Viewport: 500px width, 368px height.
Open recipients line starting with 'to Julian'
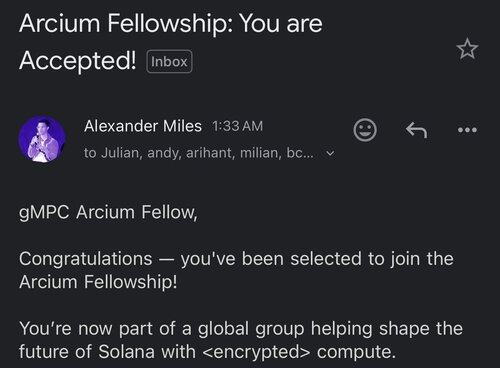(199, 153)
